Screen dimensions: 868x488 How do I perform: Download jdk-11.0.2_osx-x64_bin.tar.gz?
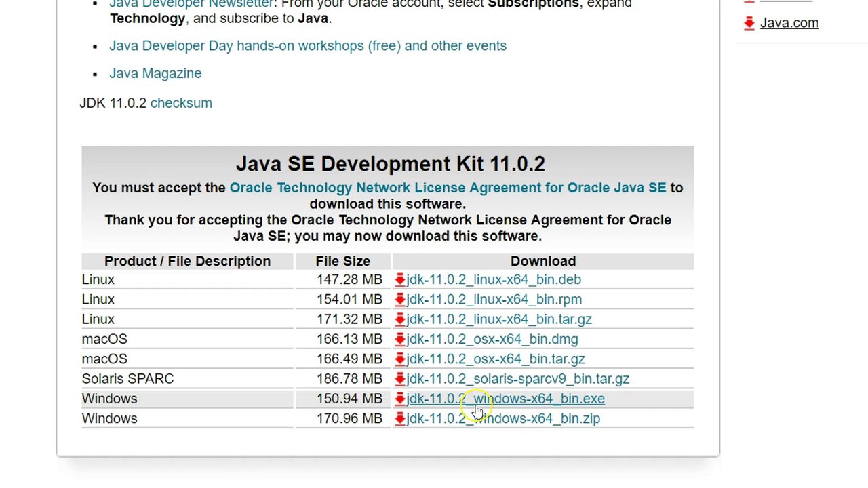496,359
